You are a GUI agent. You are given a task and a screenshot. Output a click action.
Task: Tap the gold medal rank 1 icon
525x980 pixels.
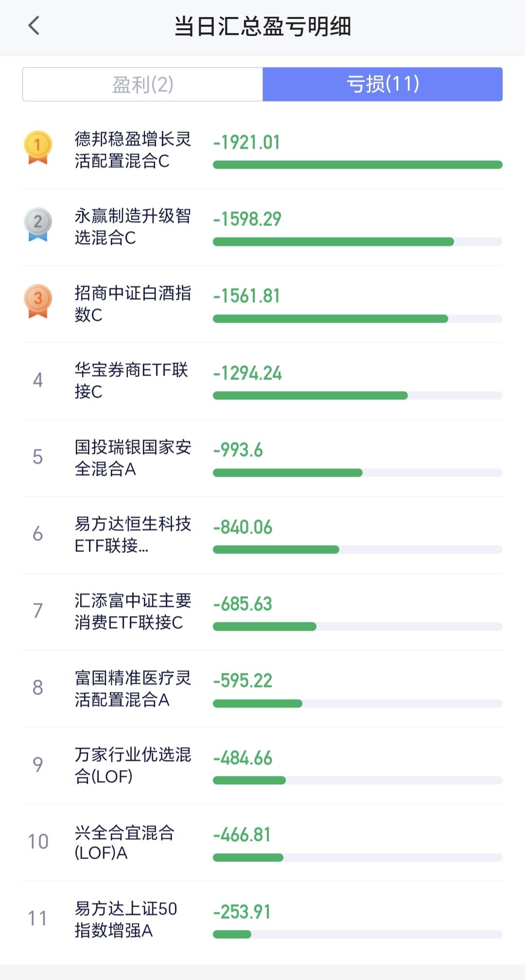[38, 148]
